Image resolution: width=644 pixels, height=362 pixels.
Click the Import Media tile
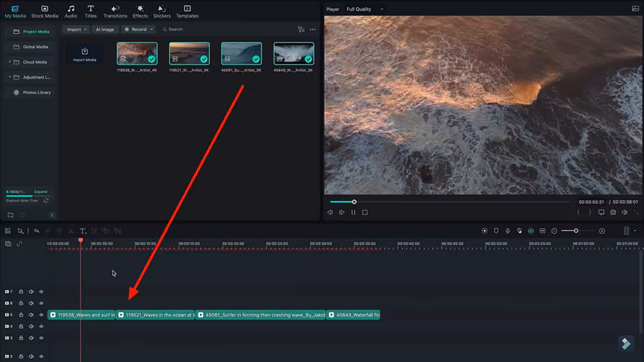click(85, 54)
